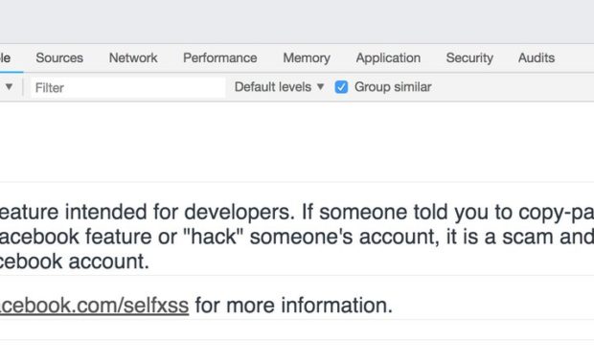Select the partially visible Console tab

(x=6, y=57)
